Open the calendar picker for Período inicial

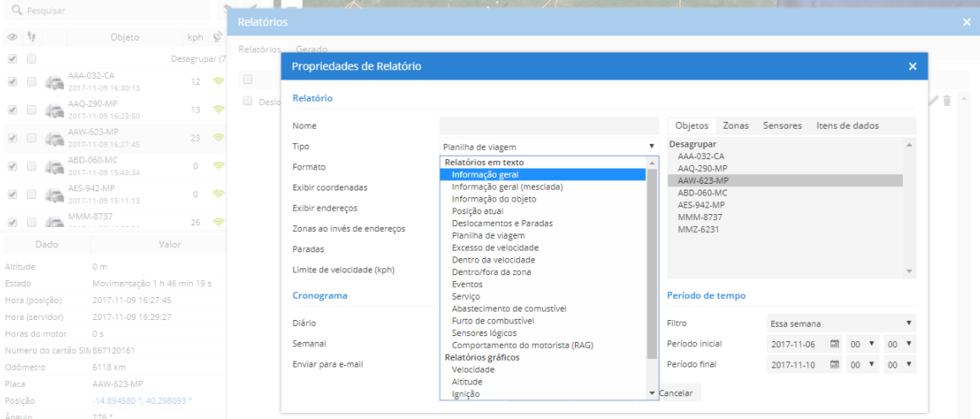pos(834,344)
